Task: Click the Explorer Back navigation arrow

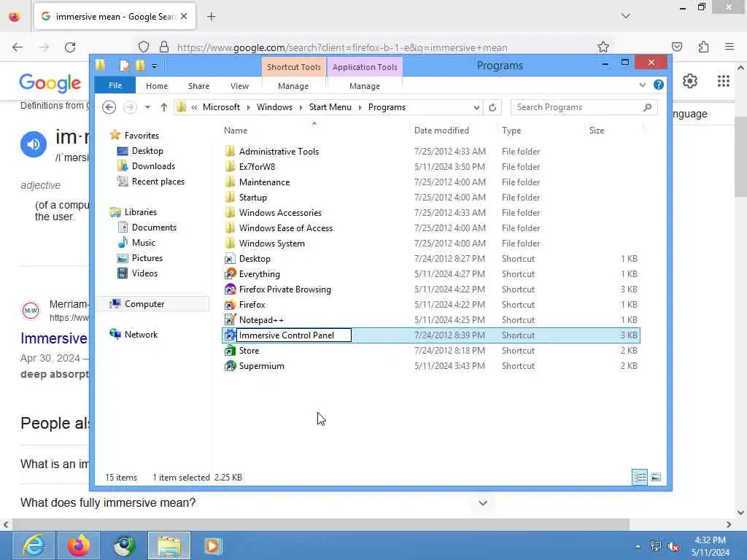Action: pos(109,107)
